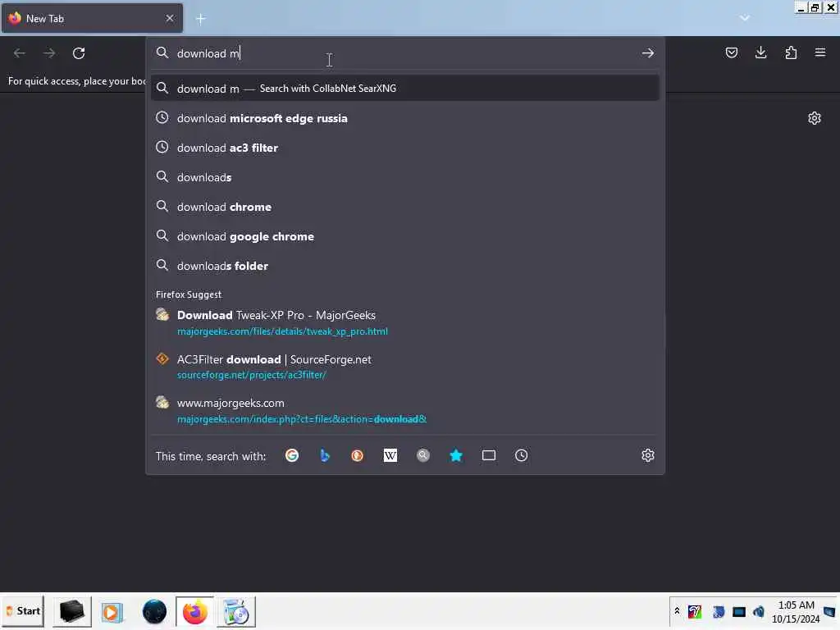840x630 pixels.
Task: Choose 'download ac3 filter' history suggestion
Action: click(405, 148)
